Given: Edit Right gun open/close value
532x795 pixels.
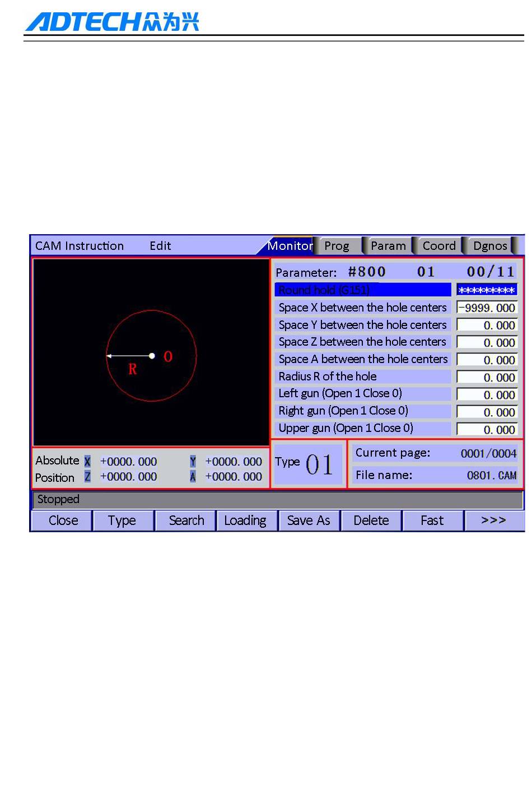Looking at the screenshot, I should tap(487, 412).
